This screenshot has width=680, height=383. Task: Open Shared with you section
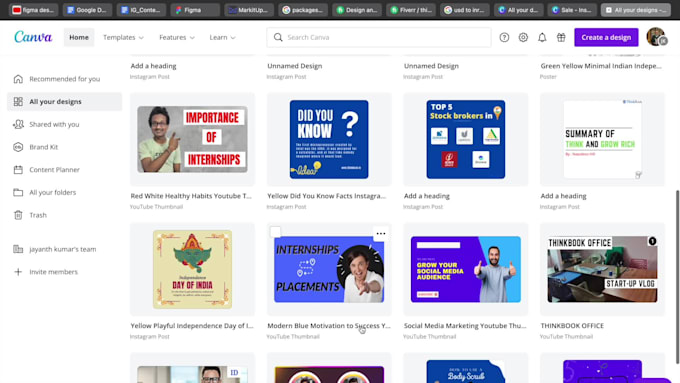pos(65,124)
